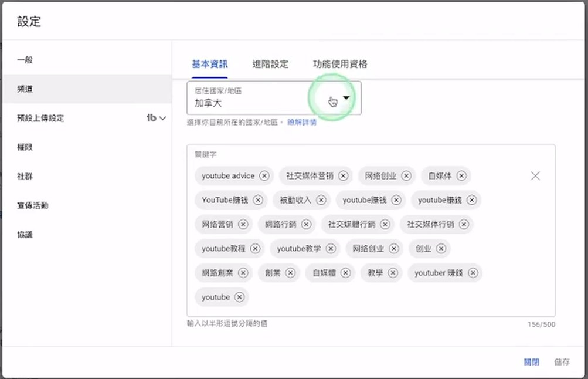Open 預設上傳設定 in the sidebar
588x379 pixels.
[x=87, y=118]
